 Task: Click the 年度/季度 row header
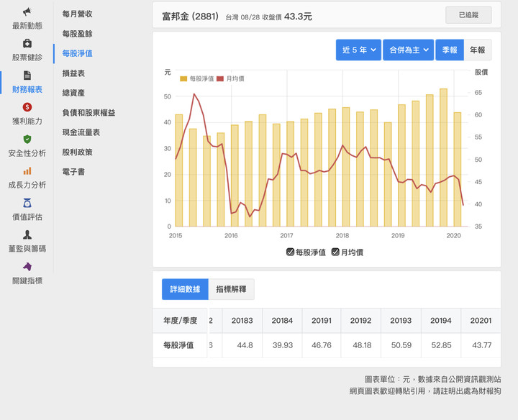click(x=181, y=320)
